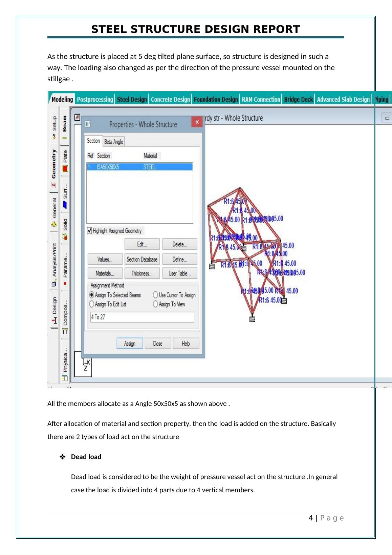This screenshot has height=555, width=392.
Task: Click the Properties dialog title bar icon
Action: [x=88, y=124]
